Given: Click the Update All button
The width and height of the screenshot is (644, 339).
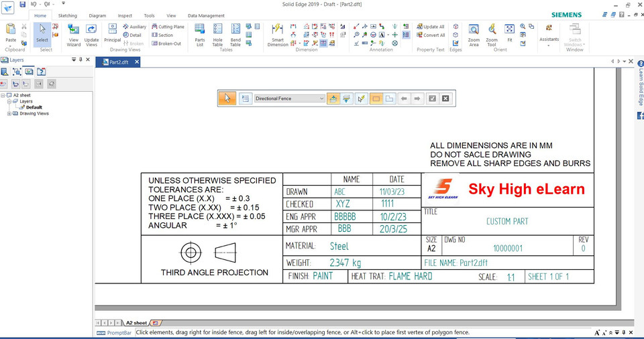Looking at the screenshot, I should 430,27.
